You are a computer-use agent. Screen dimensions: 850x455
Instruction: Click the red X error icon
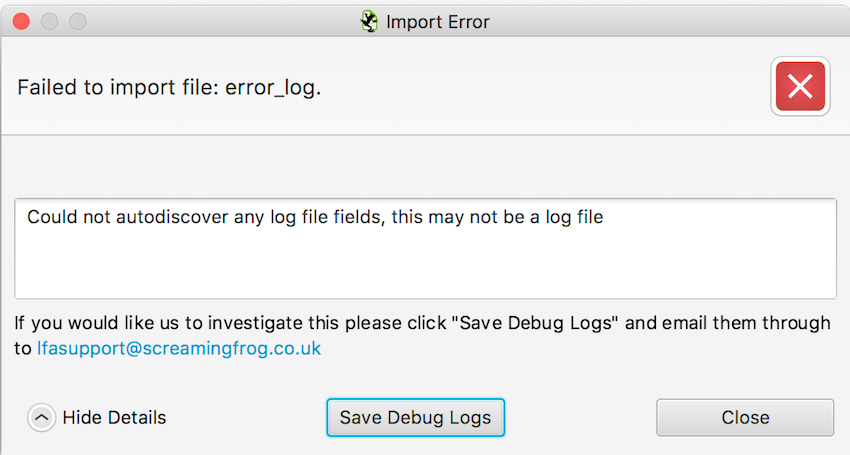point(799,87)
